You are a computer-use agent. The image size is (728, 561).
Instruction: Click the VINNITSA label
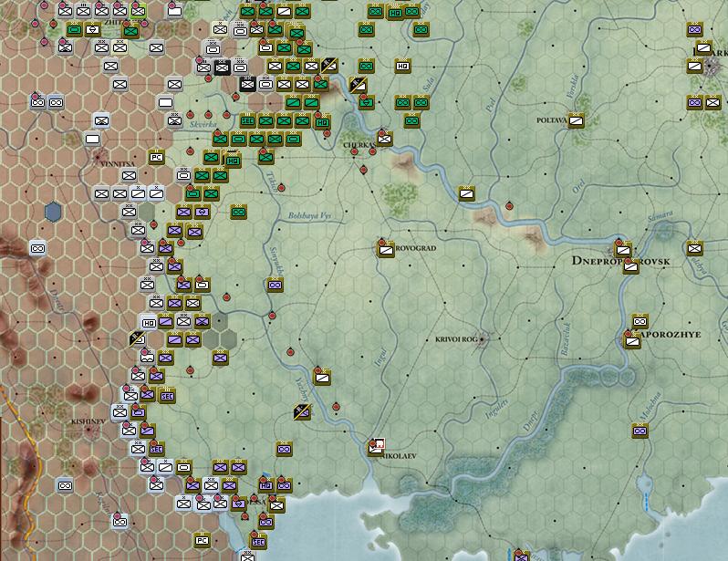(x=118, y=164)
